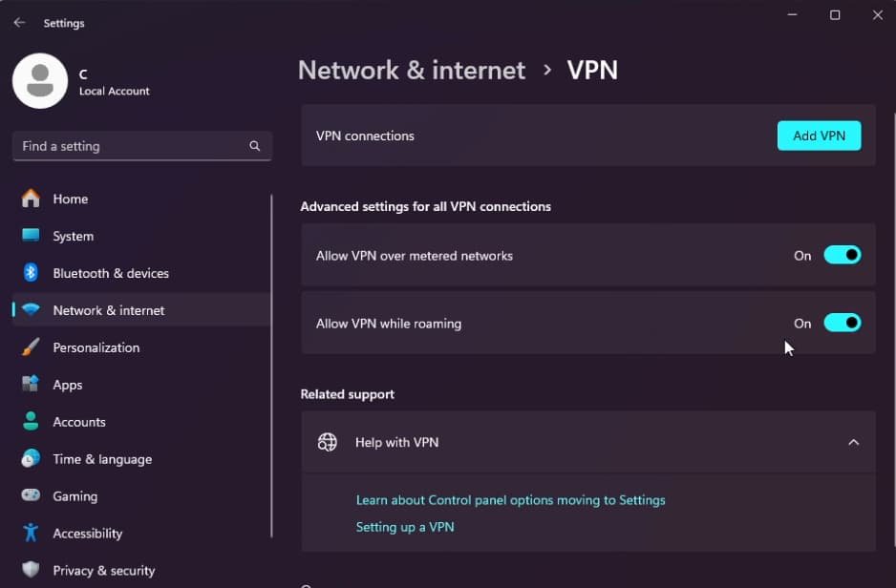
Task: Go back with the arrow button
Action: [x=19, y=23]
